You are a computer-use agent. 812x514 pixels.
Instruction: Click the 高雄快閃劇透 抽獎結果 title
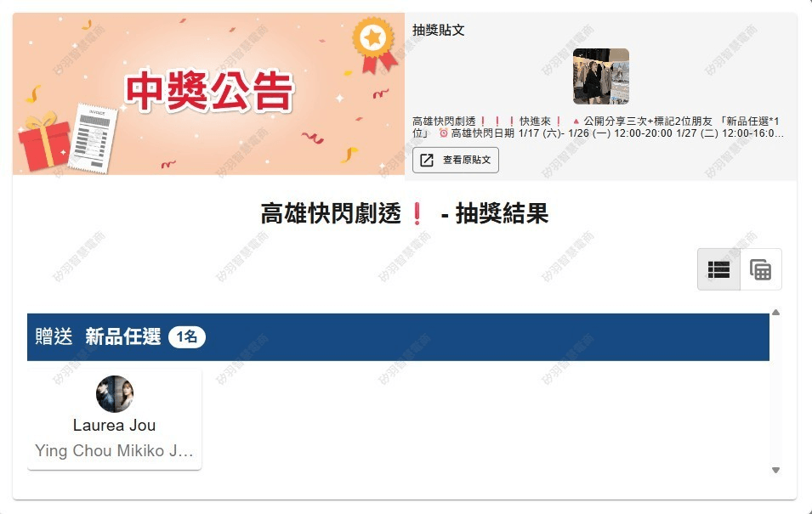(x=405, y=213)
